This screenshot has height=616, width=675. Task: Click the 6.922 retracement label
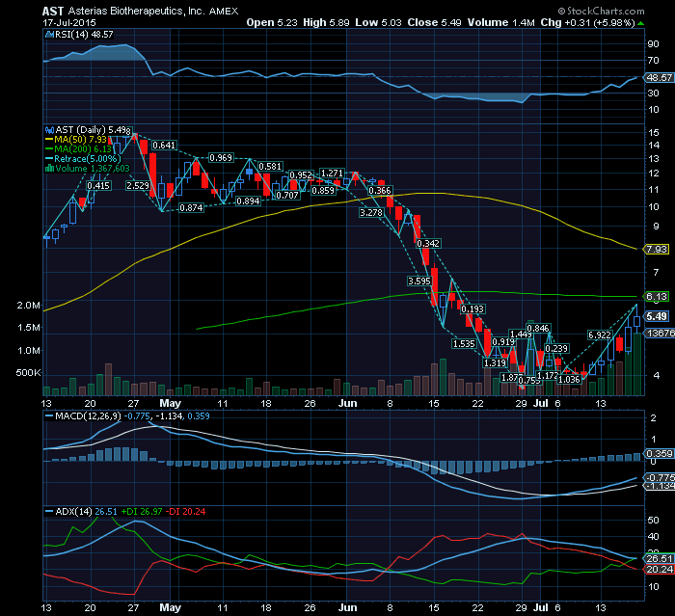pos(601,334)
